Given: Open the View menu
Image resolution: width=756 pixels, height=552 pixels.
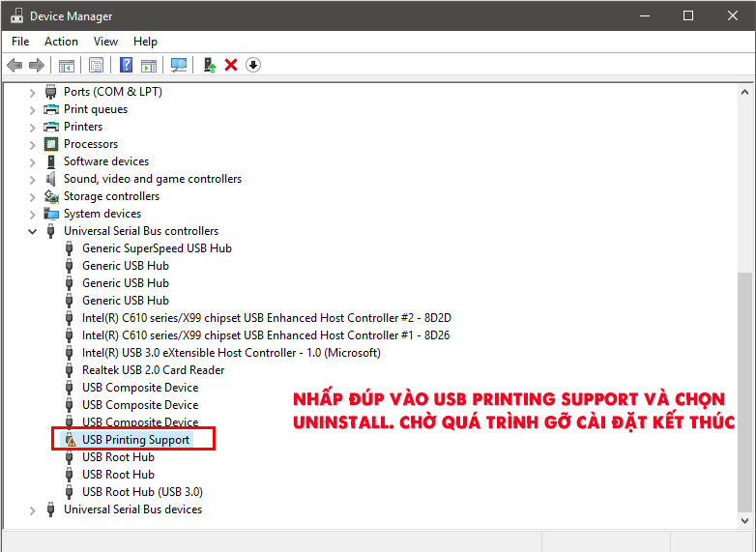Looking at the screenshot, I should (105, 42).
